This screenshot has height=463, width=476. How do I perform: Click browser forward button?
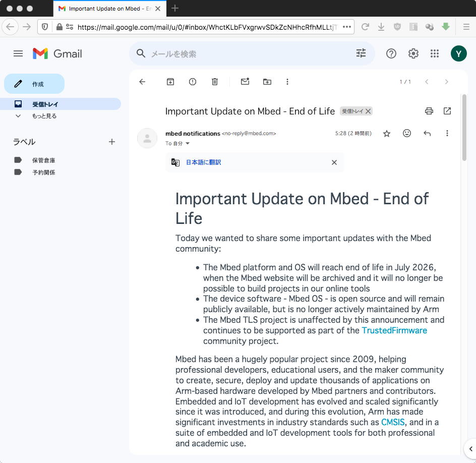tap(27, 27)
